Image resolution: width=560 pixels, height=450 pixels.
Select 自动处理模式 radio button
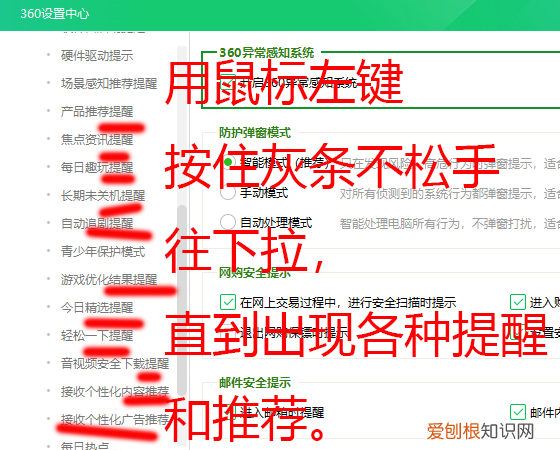point(228,222)
